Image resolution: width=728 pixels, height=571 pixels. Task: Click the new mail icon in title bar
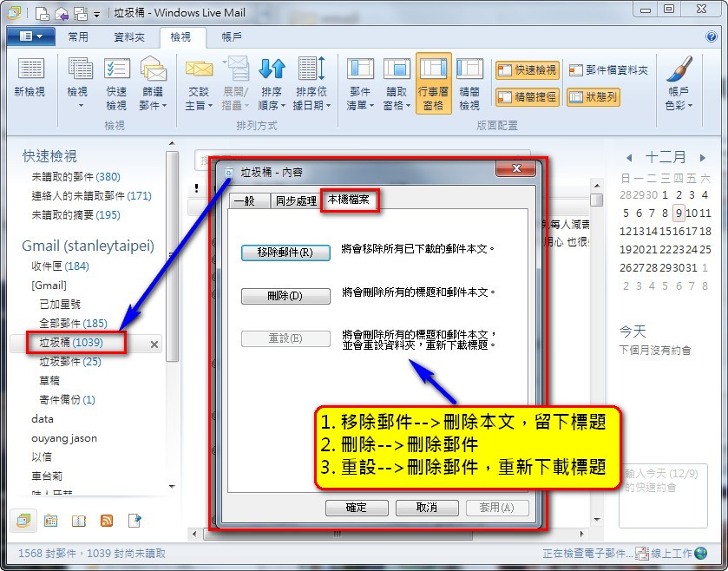[x=42, y=14]
